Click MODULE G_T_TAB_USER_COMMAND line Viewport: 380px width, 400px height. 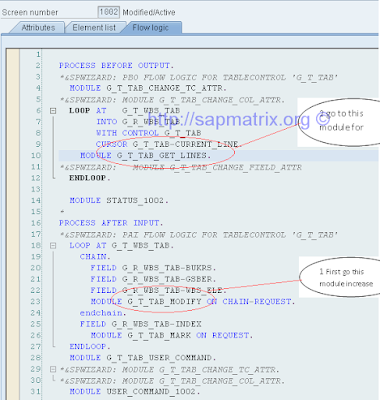click(x=143, y=358)
